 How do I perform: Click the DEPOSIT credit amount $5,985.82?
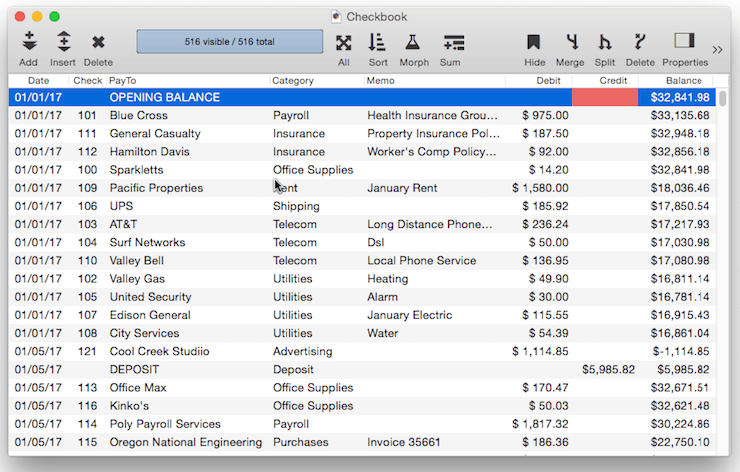(x=608, y=369)
